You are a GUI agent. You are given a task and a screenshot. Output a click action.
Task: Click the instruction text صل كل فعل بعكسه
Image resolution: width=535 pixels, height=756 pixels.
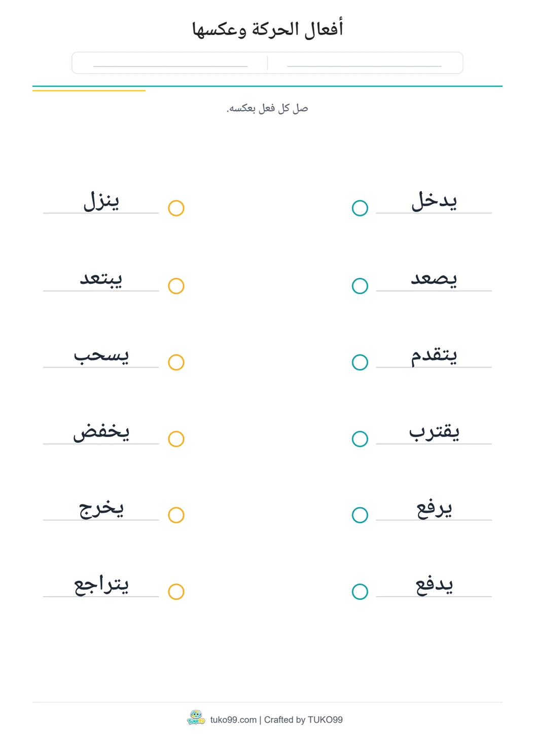[267, 108]
